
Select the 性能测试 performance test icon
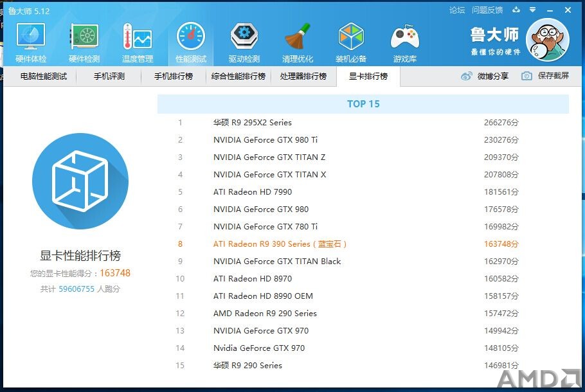coord(191,42)
